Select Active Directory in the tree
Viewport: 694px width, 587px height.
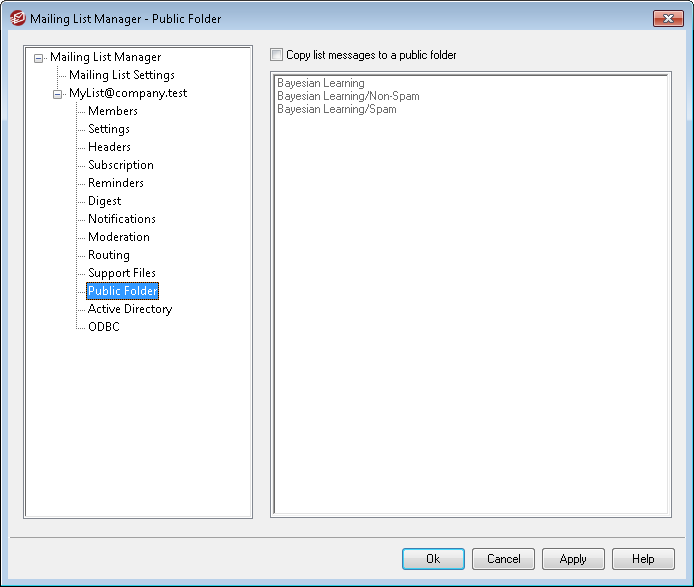(x=129, y=309)
